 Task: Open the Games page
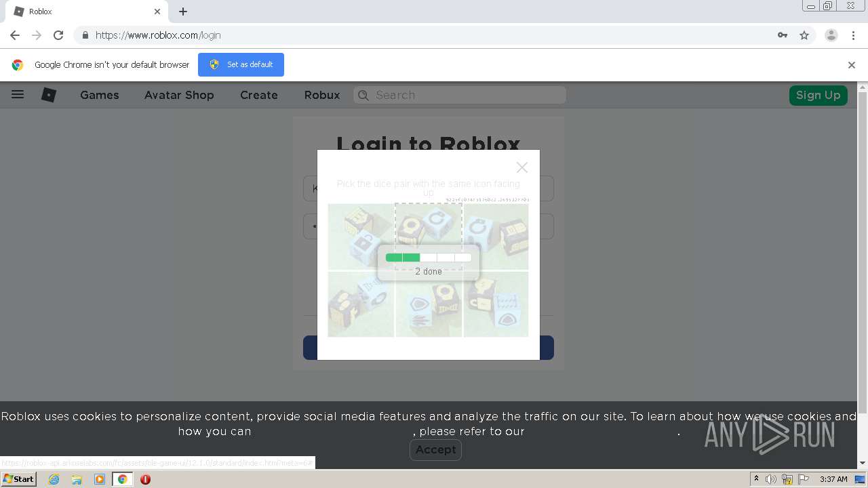coord(100,95)
